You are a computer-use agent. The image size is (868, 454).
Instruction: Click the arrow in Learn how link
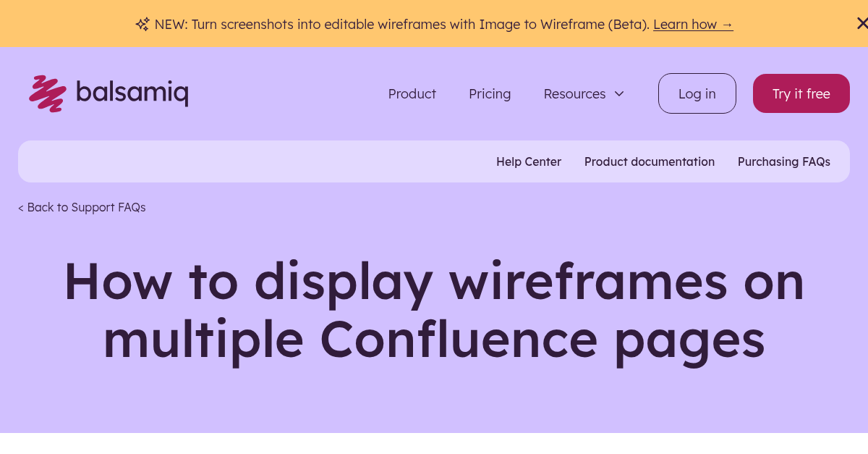[x=727, y=24]
